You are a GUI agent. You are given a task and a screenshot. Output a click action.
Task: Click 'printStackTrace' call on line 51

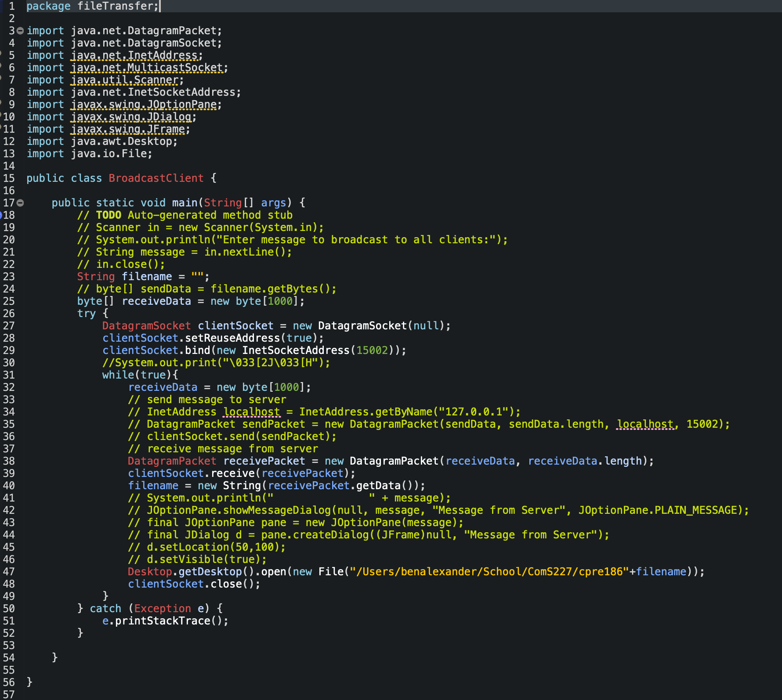pos(163,621)
